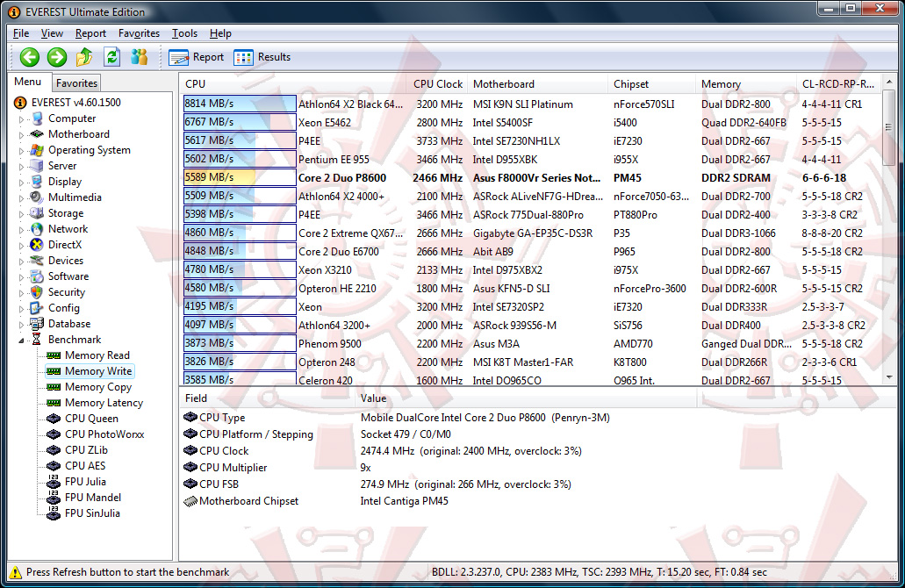Open the Favorites menu
The width and height of the screenshot is (905, 588).
point(139,33)
